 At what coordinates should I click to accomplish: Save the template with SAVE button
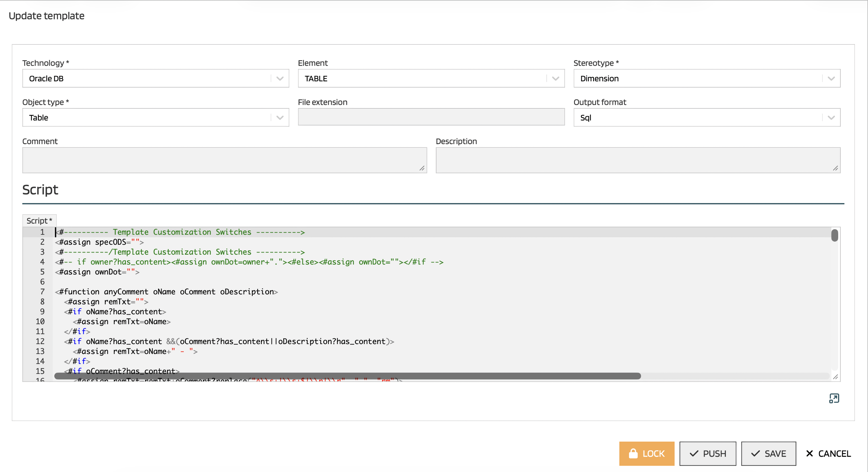click(768, 453)
